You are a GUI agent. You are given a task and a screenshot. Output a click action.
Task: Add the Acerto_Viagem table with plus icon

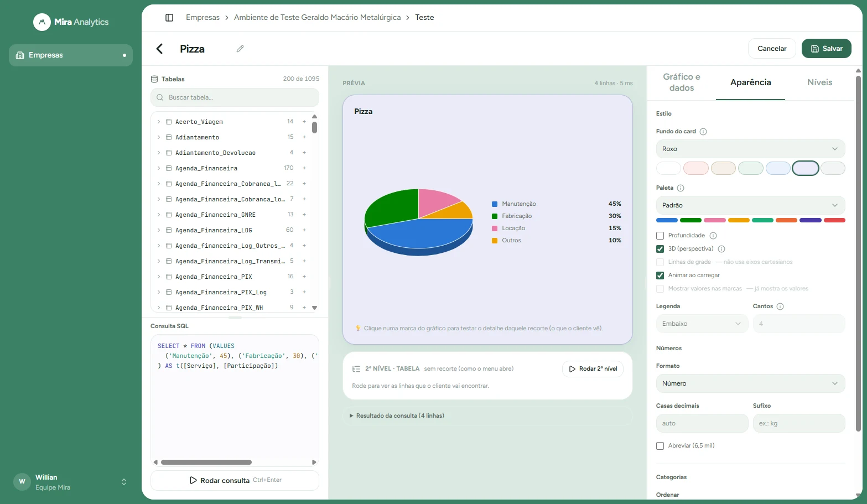pyautogui.click(x=304, y=121)
